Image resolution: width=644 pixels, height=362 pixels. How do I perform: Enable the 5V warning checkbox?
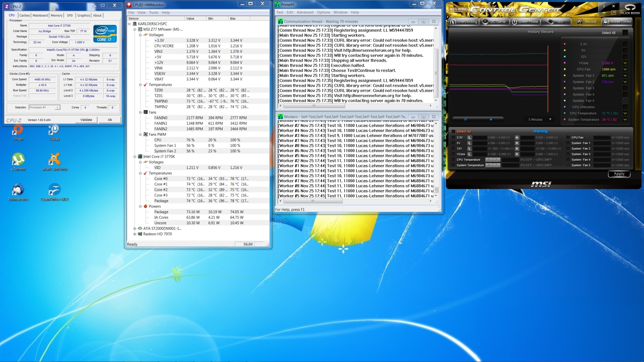pyautogui.click(x=453, y=143)
